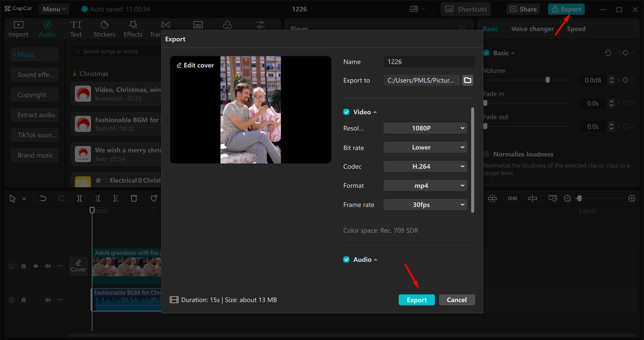Adjust the Volume slider handle
644x340 pixels.
tap(548, 80)
